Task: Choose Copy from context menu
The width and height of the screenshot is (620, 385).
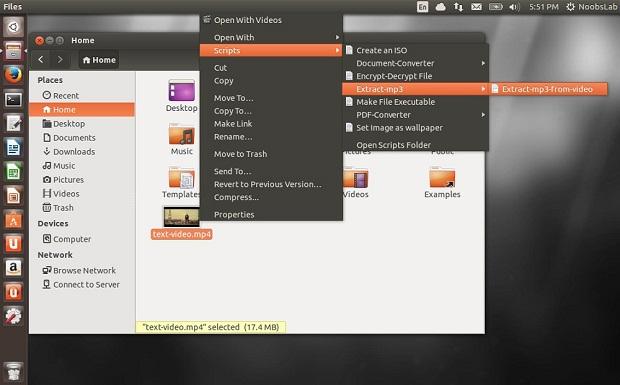Action: 271,81
